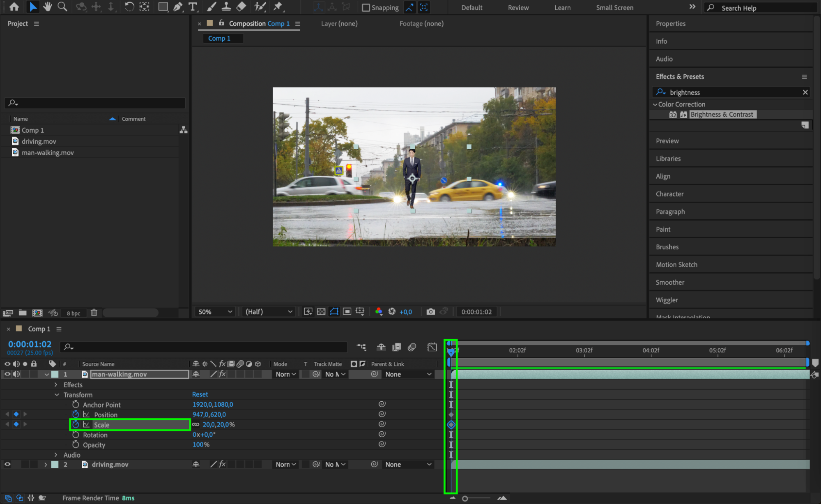
Task: Click the Take Snapshot camera icon
Action: [430, 312]
